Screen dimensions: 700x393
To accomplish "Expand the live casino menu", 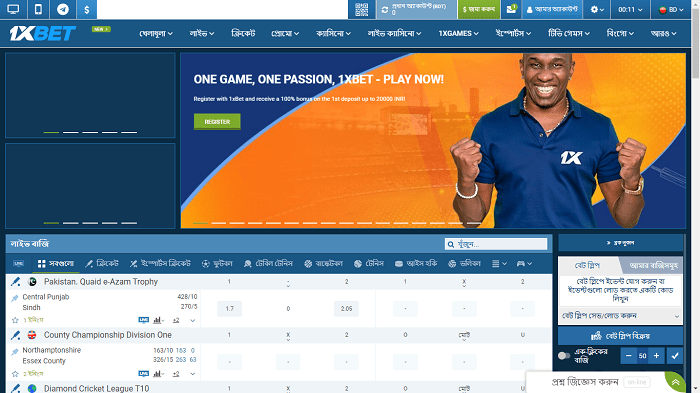I will coord(394,33).
